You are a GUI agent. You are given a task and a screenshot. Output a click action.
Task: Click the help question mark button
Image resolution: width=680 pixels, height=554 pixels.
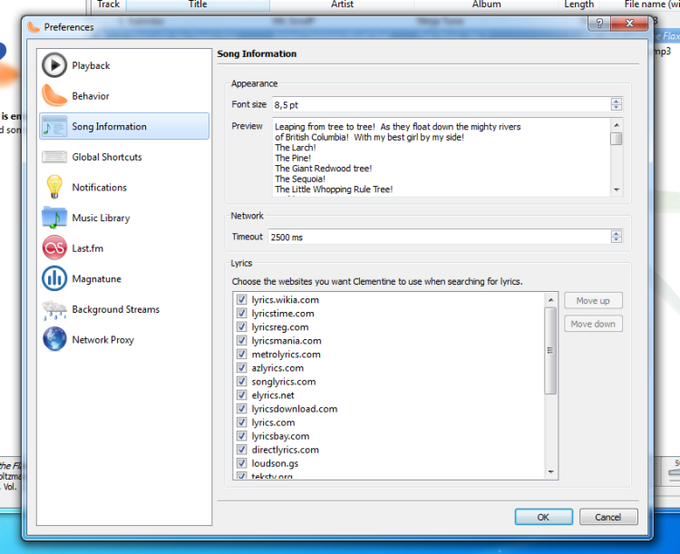coord(599,23)
